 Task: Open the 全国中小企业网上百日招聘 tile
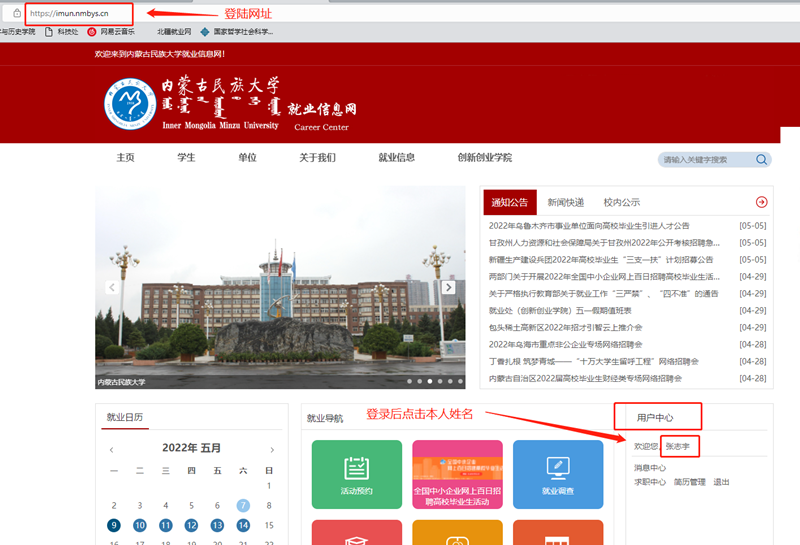458,475
